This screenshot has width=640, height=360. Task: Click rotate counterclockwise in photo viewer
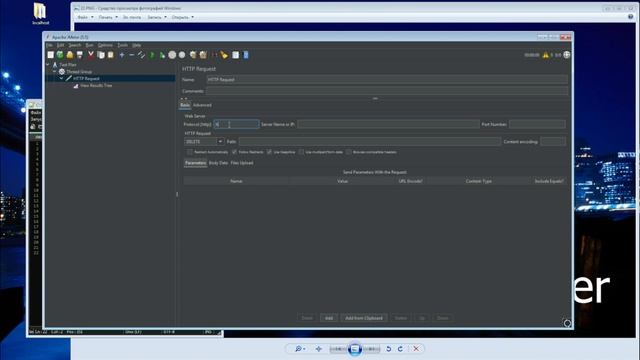(389, 349)
